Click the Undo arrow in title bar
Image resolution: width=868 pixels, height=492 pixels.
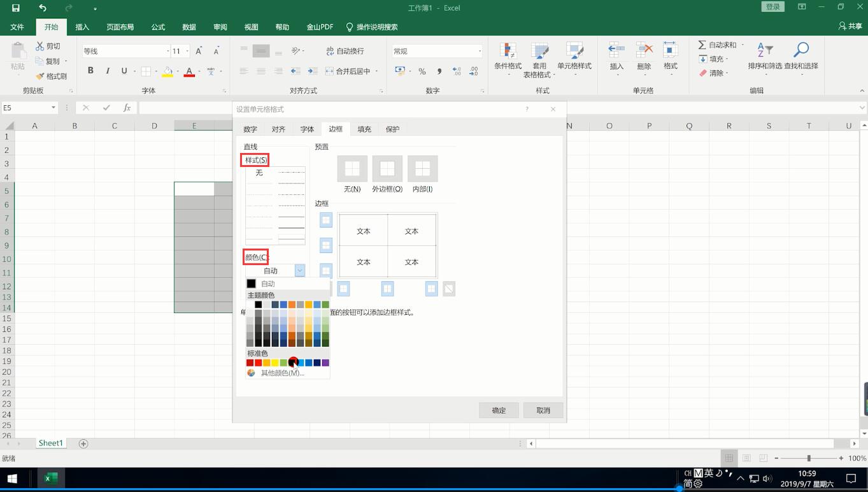(42, 8)
